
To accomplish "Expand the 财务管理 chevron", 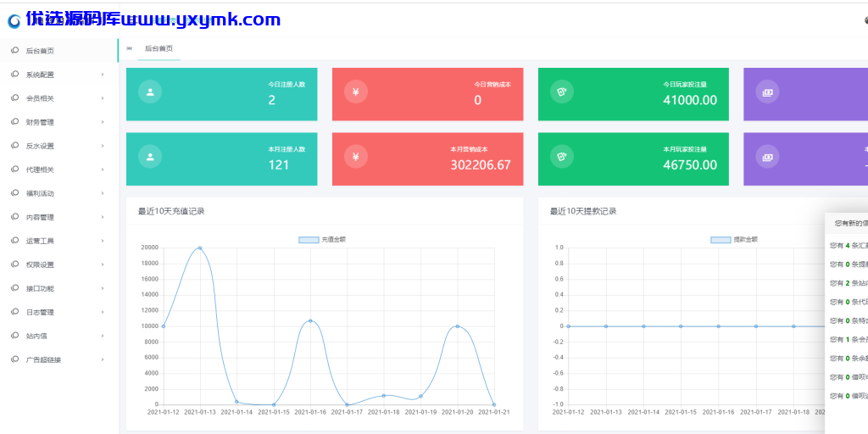I will click(103, 122).
